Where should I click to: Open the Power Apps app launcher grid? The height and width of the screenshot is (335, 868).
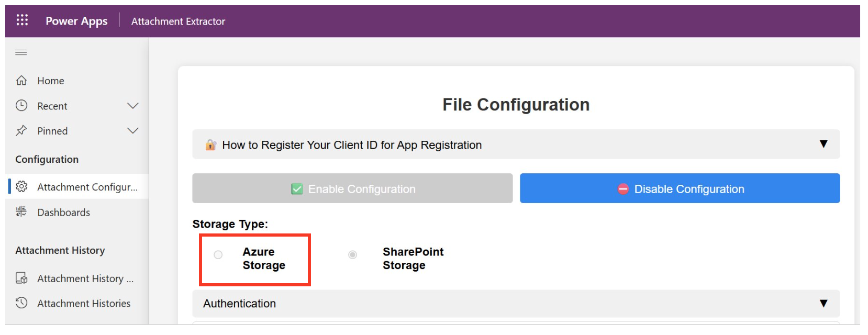[22, 20]
